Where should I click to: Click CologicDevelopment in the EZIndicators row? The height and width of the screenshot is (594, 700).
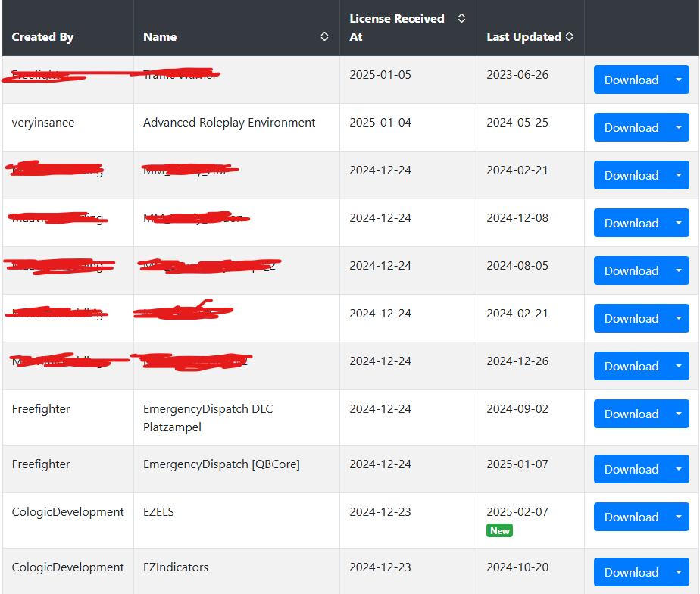tap(67, 567)
